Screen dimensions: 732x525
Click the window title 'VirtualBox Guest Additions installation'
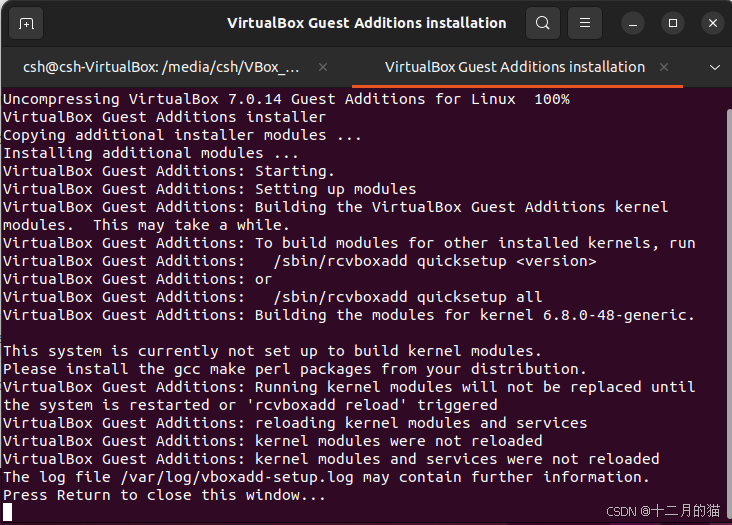366,23
